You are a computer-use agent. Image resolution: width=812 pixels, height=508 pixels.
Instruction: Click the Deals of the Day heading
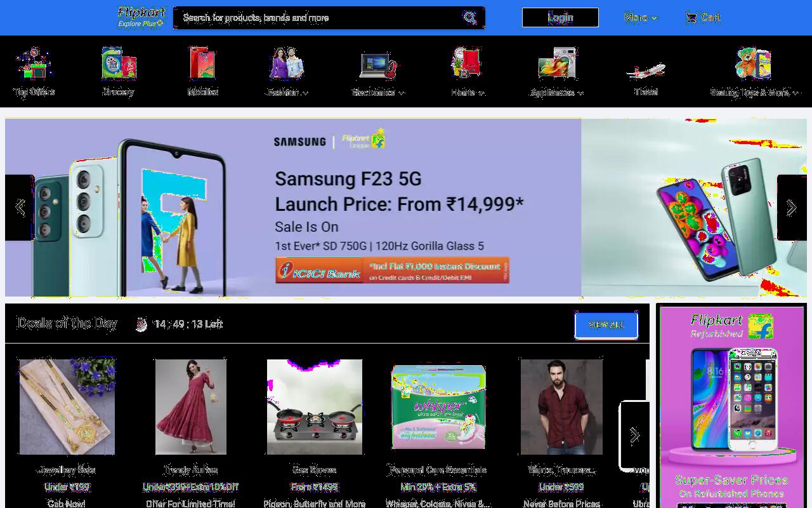[x=67, y=323]
